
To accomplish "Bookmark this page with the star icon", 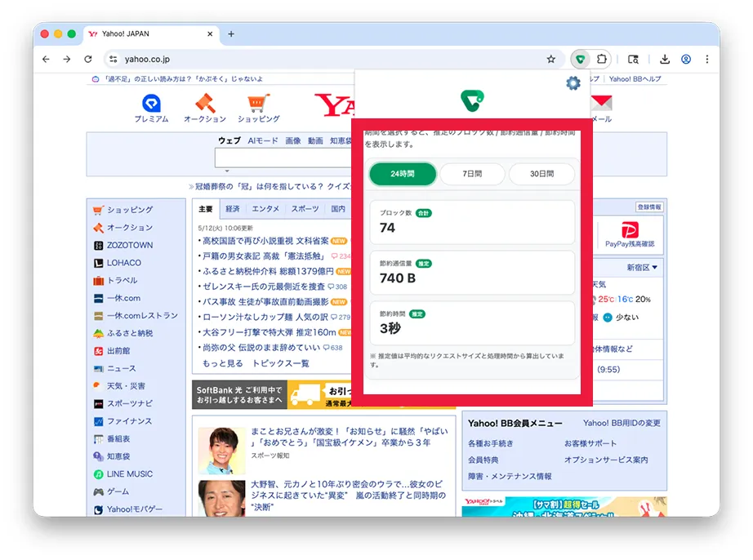I will (x=550, y=60).
